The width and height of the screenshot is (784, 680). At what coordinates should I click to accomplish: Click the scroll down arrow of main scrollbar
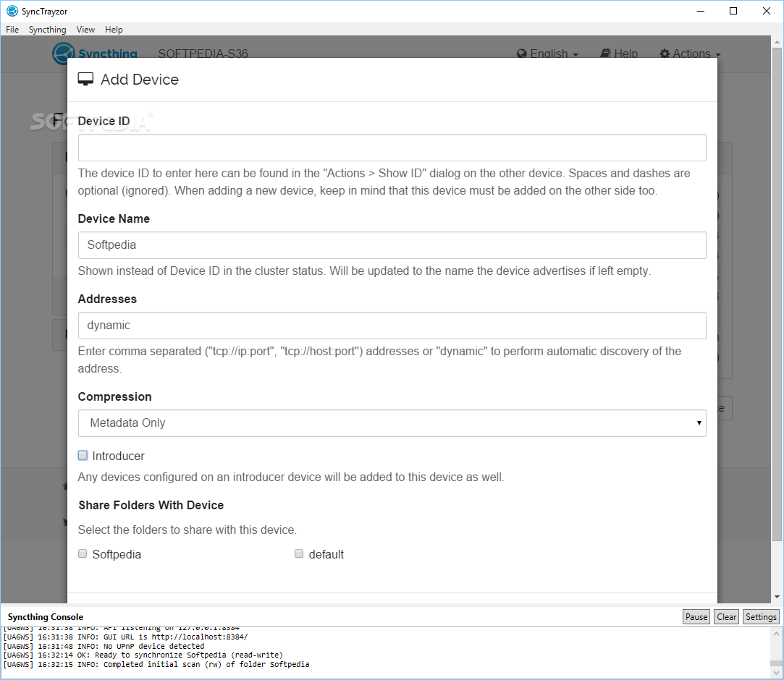pyautogui.click(x=777, y=597)
